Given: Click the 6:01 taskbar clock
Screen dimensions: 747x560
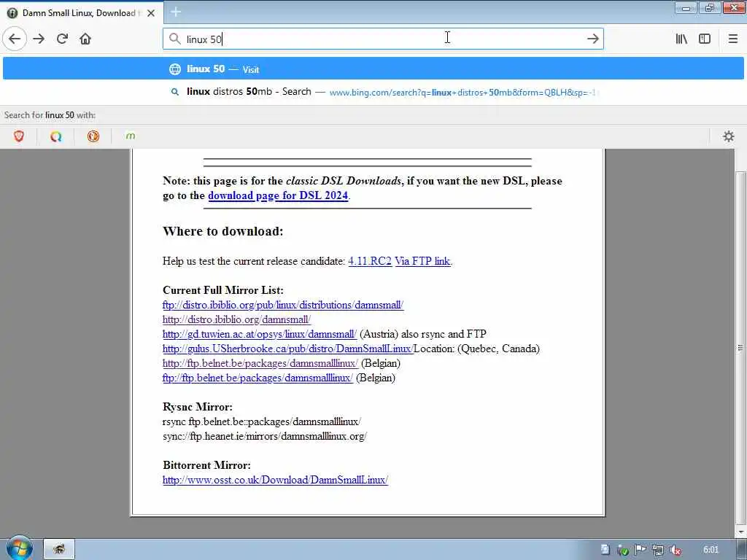Looking at the screenshot, I should pos(711,550).
